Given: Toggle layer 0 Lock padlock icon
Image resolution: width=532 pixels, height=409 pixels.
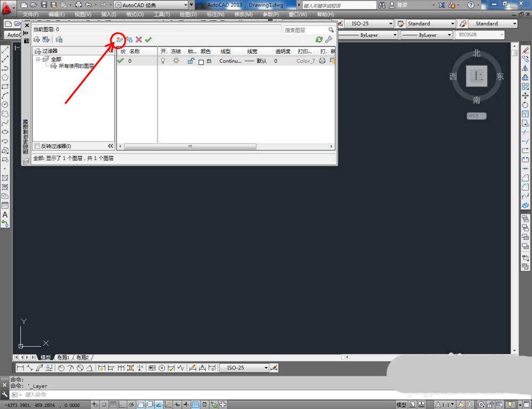Looking at the screenshot, I should click(190, 61).
